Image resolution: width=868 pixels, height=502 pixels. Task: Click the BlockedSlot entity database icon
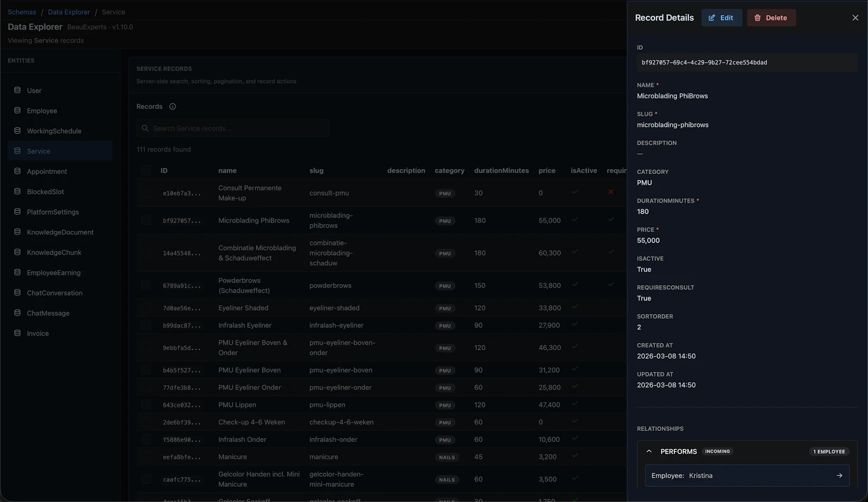coord(17,191)
